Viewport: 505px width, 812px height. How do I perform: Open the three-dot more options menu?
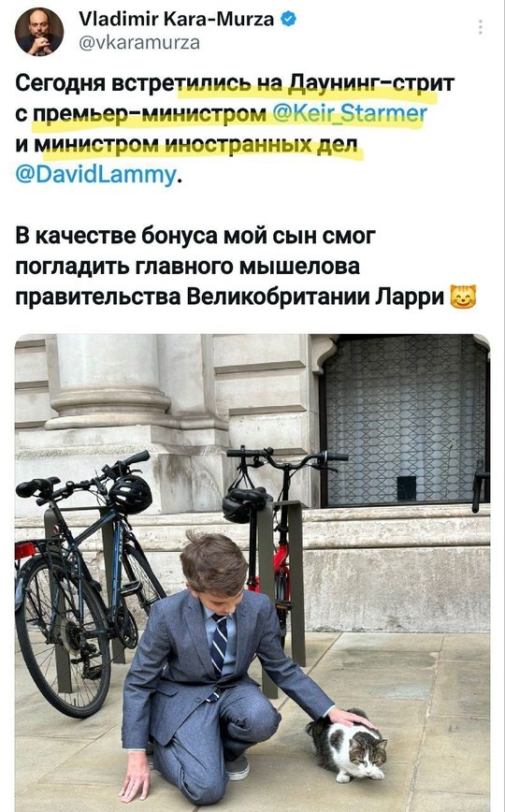(481, 26)
